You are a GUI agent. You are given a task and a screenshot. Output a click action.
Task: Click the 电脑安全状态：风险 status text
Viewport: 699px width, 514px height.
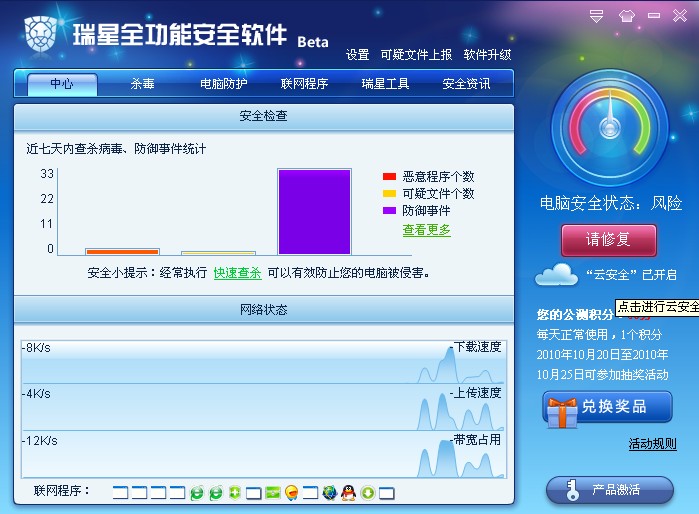(611, 203)
